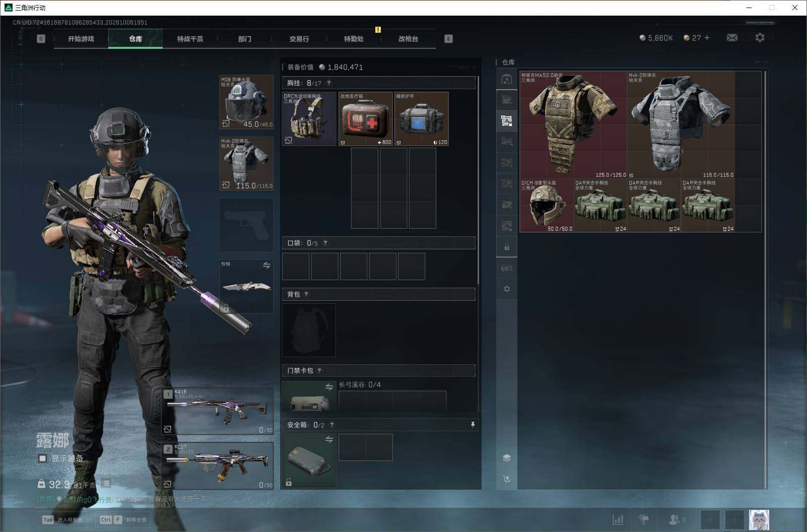
Task: Open the statistics bar chart icon
Action: tap(618, 519)
